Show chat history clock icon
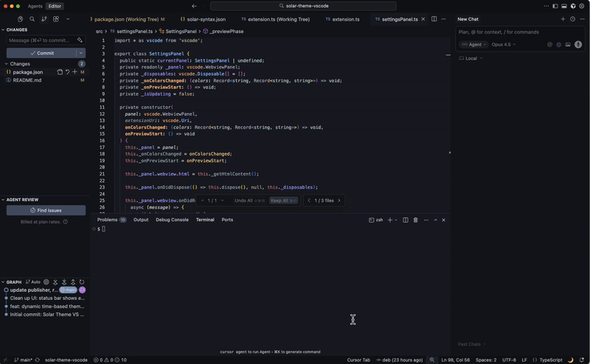This screenshot has height=364, width=590. [x=573, y=19]
